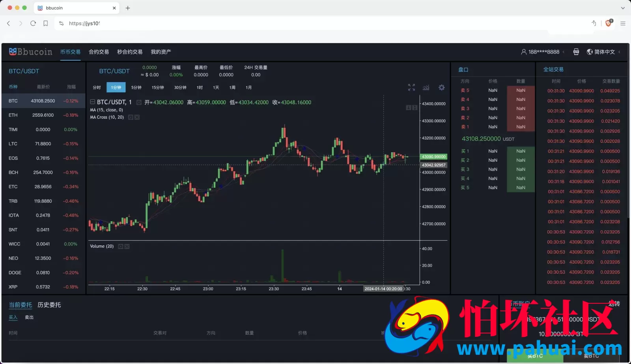Open 秒合约交易 menu item
The image size is (631, 364).
130,52
